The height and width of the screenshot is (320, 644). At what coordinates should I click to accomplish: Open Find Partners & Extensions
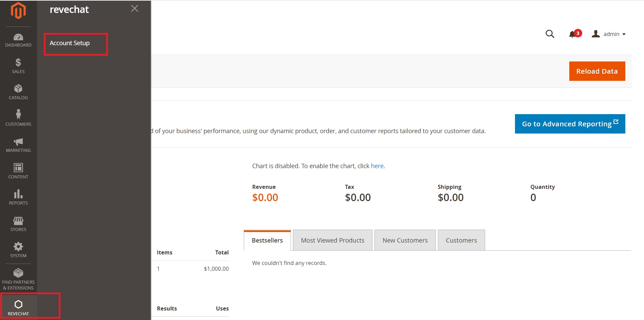click(18, 279)
